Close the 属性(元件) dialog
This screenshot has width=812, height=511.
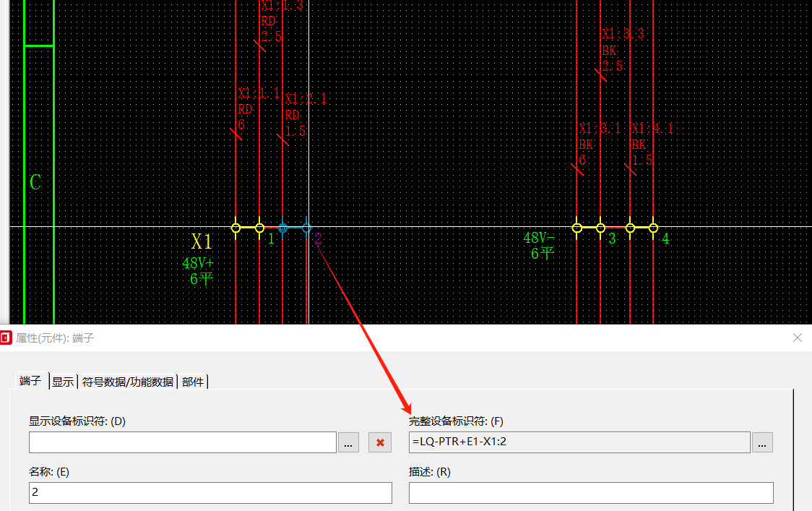[798, 338]
